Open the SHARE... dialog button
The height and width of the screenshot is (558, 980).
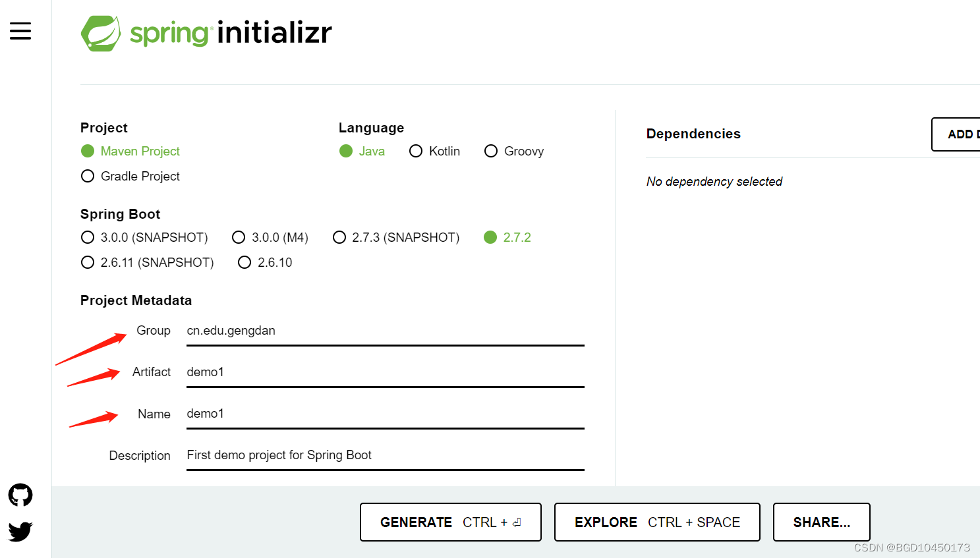tap(822, 522)
